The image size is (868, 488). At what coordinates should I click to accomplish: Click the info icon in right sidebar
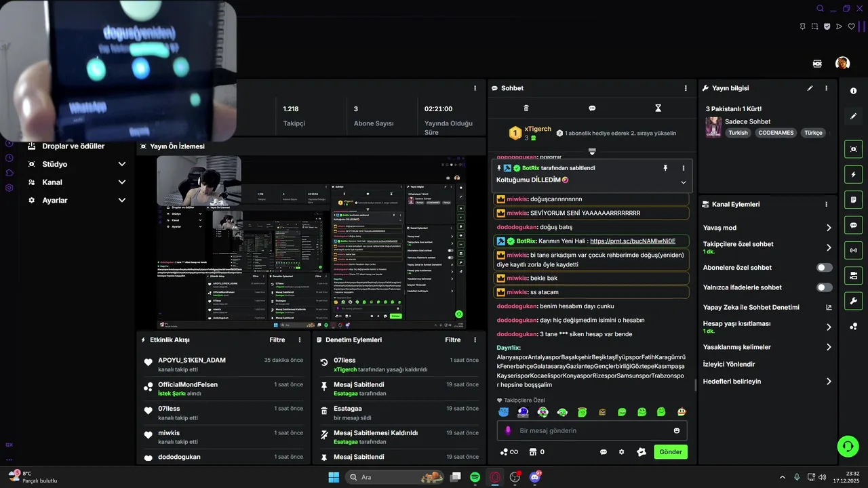coord(853,91)
